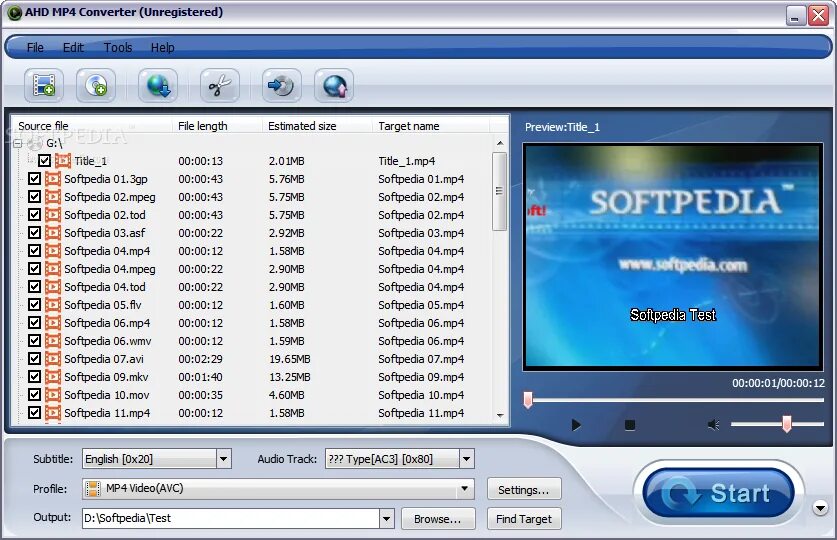Collapse the G:\ tree node
837x540 pixels.
[x=18, y=144]
